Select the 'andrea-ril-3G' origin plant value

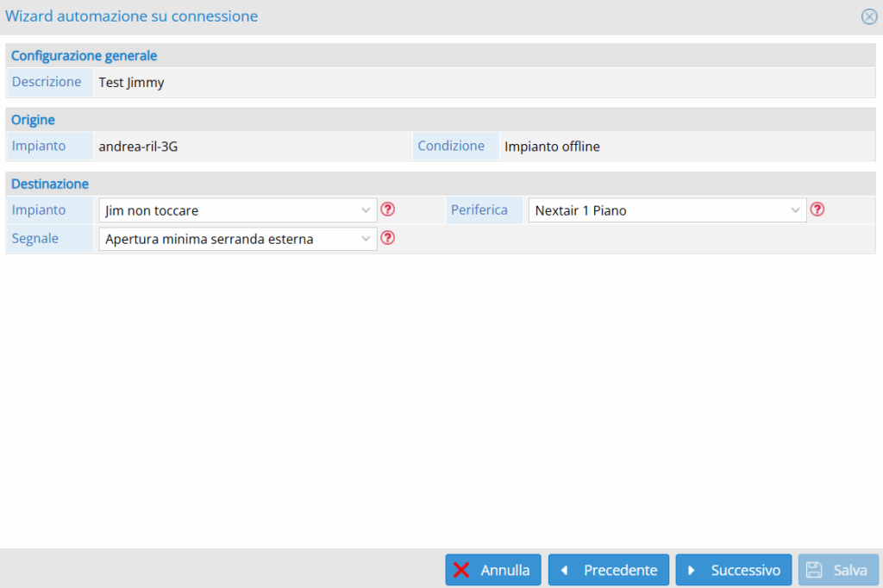pos(138,147)
